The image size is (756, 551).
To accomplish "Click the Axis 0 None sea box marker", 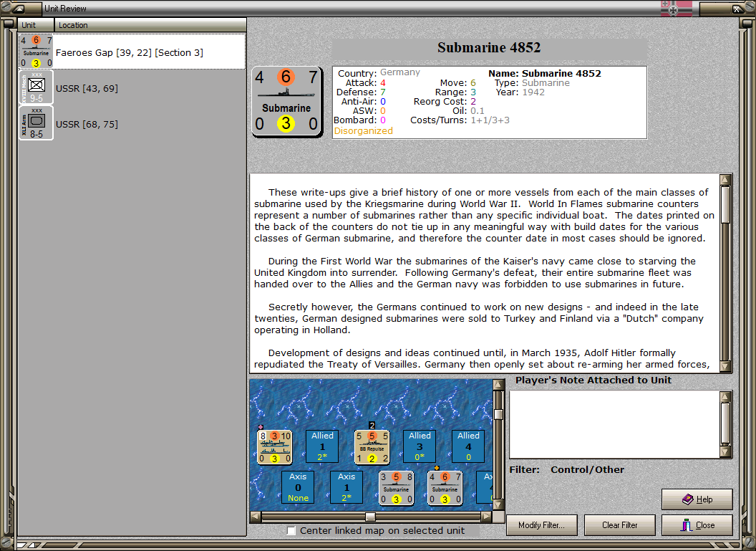I will [298, 487].
